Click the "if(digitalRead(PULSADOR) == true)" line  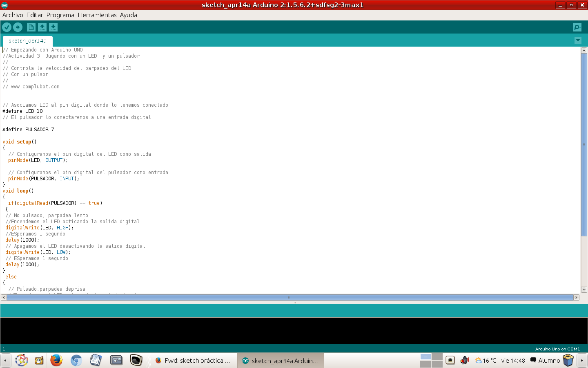pos(55,203)
